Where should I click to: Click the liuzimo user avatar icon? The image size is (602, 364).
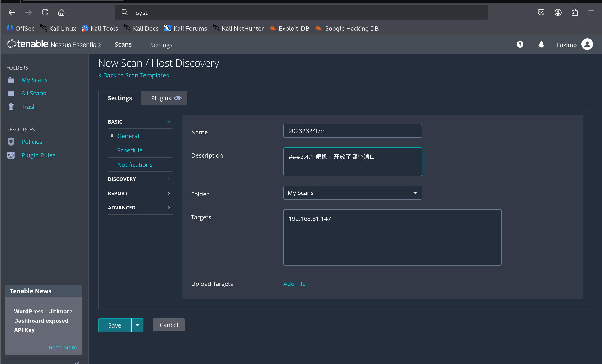pos(587,45)
